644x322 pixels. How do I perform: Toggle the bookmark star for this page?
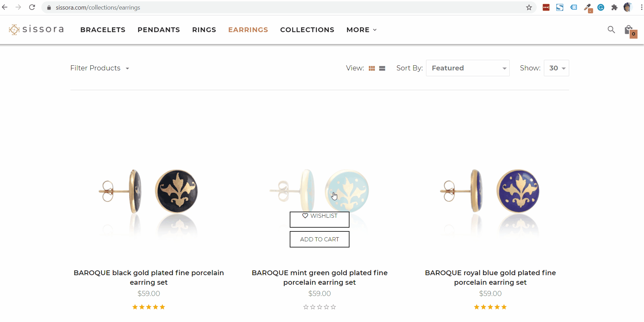coord(529,7)
